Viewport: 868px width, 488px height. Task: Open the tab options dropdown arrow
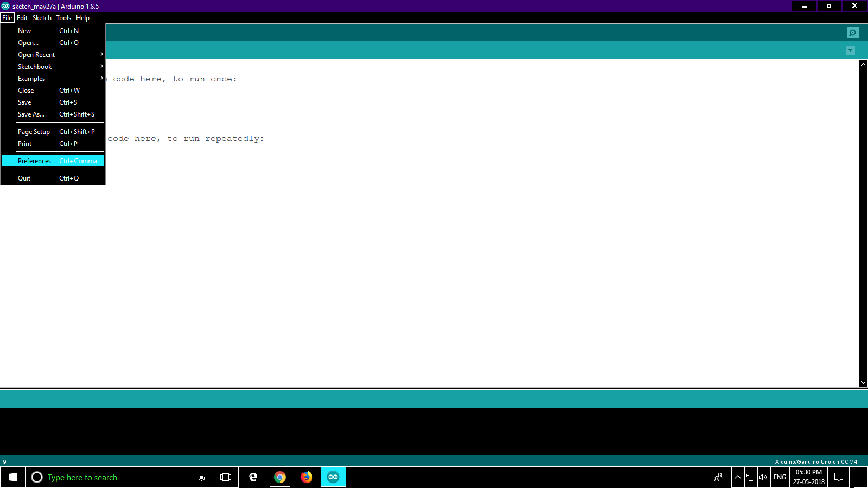[850, 50]
